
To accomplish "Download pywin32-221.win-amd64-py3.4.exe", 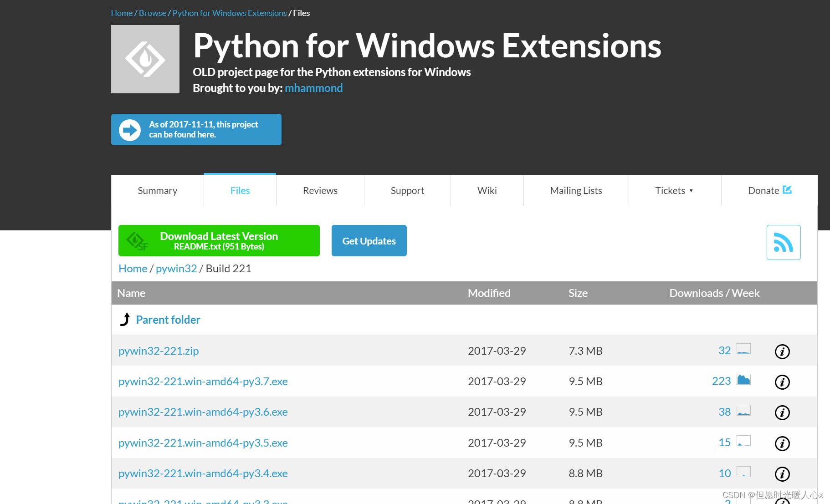I will 203,473.
